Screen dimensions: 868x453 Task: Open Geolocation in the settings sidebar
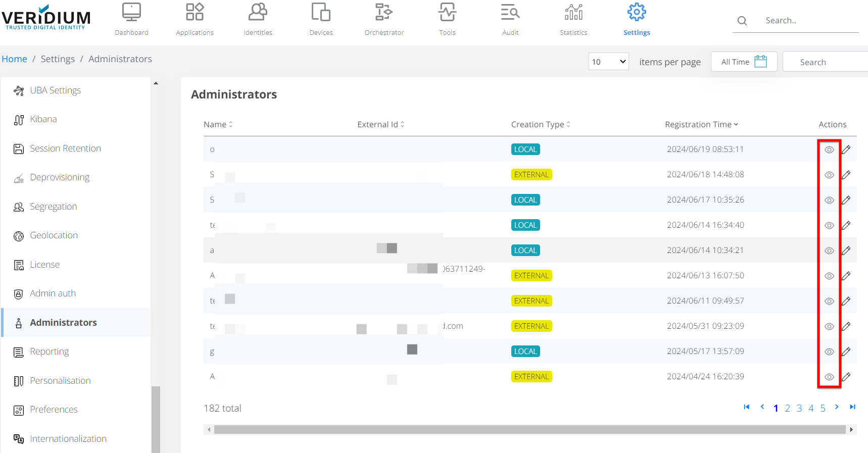[x=54, y=235]
